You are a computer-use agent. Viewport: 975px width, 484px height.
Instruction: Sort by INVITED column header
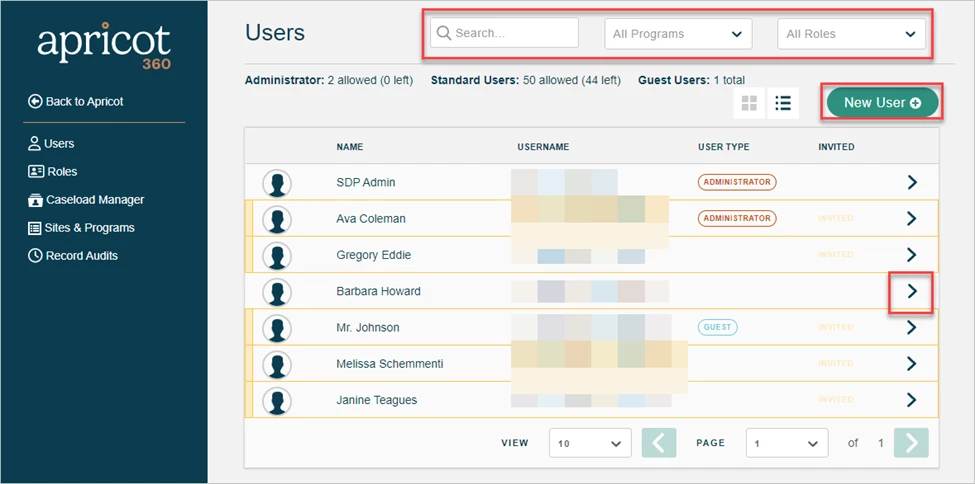836,147
